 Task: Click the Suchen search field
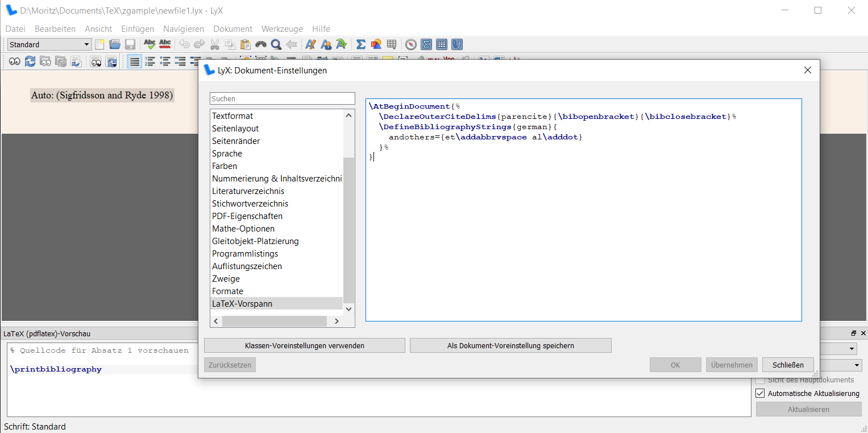(x=283, y=98)
